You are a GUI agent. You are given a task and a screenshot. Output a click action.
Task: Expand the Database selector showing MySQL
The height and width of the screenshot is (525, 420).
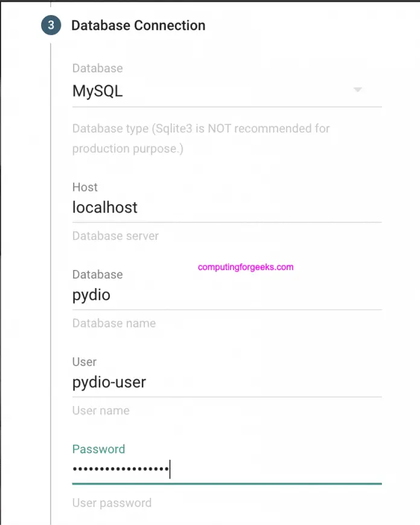226,91
